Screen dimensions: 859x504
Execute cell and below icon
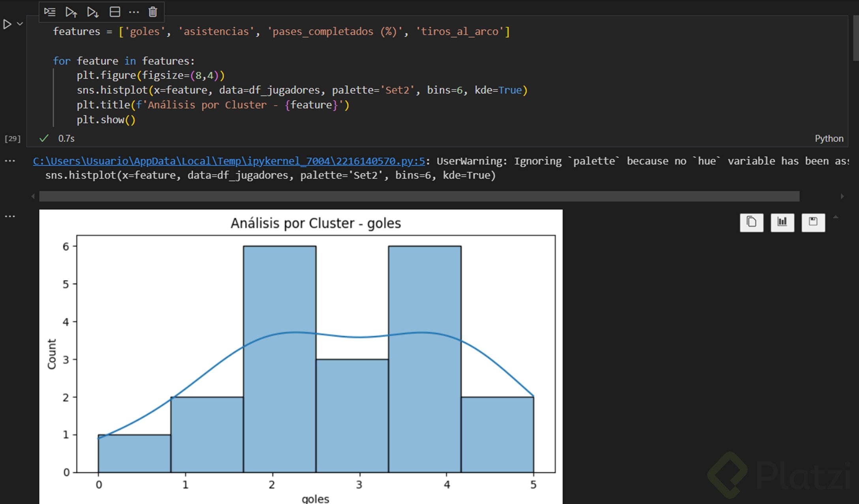coord(93,12)
